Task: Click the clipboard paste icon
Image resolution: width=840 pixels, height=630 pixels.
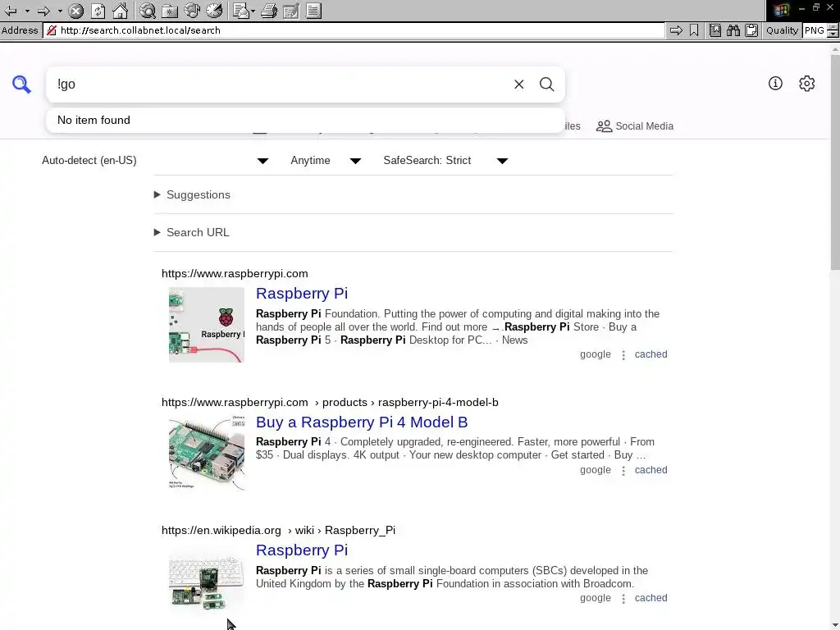Action: 751,30
